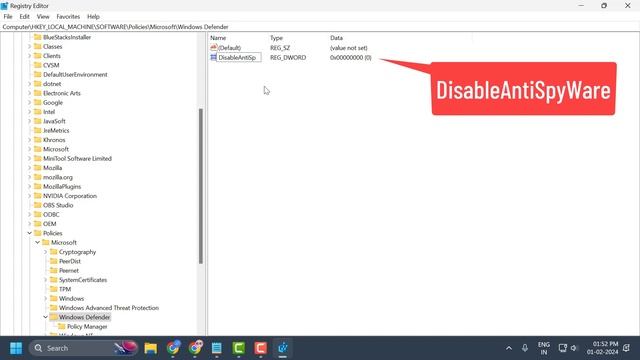Screen dimensions: 640x360
Task: Expand the Classes key
Action: pyautogui.click(x=29, y=47)
